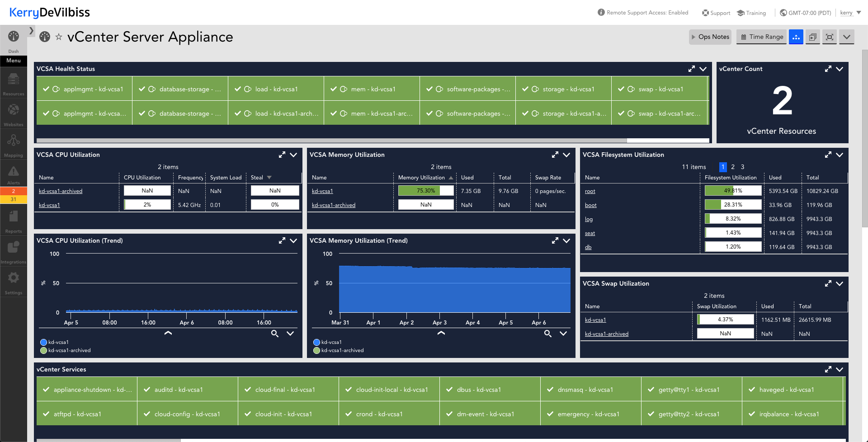This screenshot has width=868, height=442.
Task: Expand the VCSA Swap Utilization widget
Action: pos(828,283)
